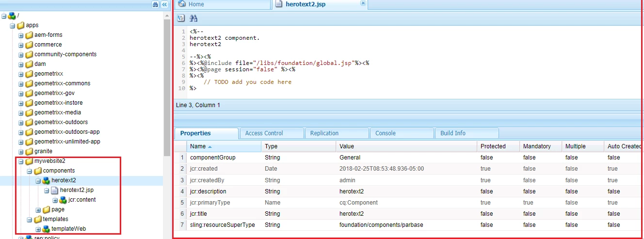The width and height of the screenshot is (644, 239).
Task: Sort by the Type column header
Action: (x=299, y=146)
